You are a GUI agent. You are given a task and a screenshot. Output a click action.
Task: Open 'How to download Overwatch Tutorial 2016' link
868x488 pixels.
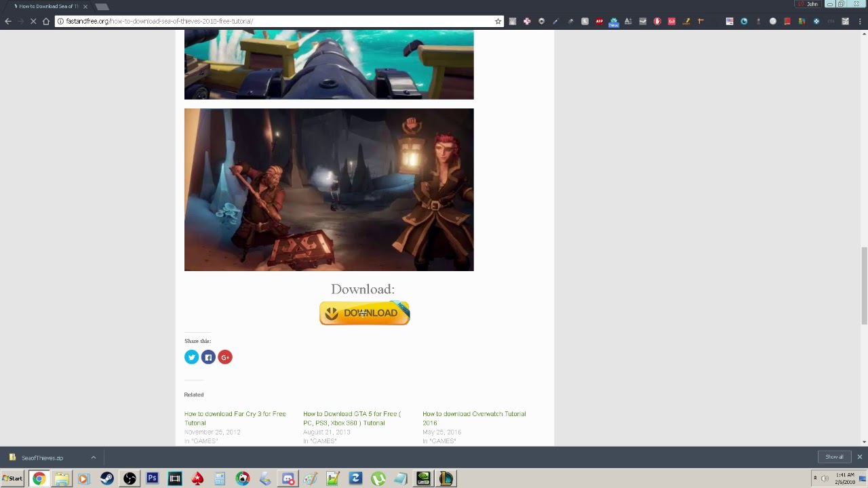click(474, 418)
